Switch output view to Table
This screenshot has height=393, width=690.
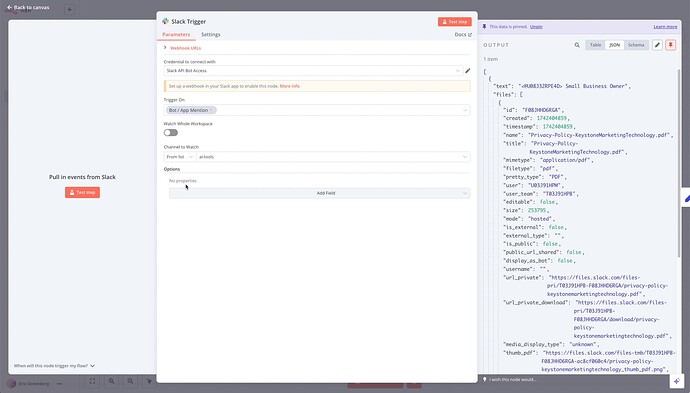tap(595, 45)
